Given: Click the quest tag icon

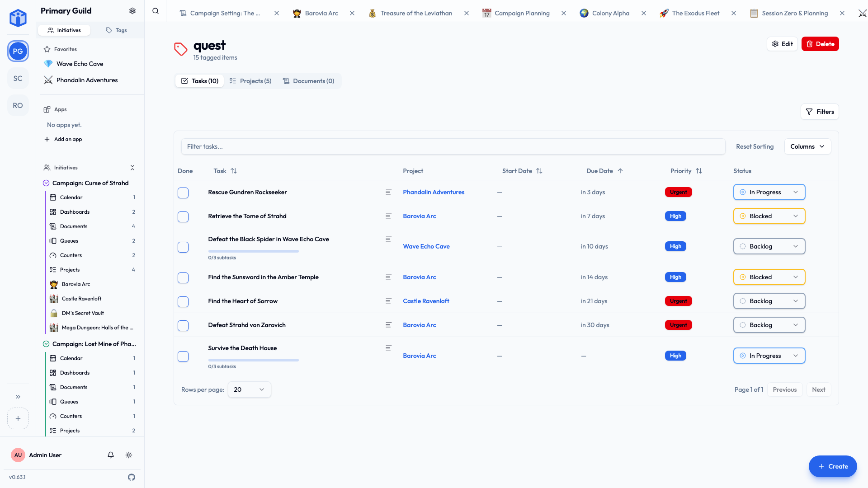Looking at the screenshot, I should pos(181,49).
